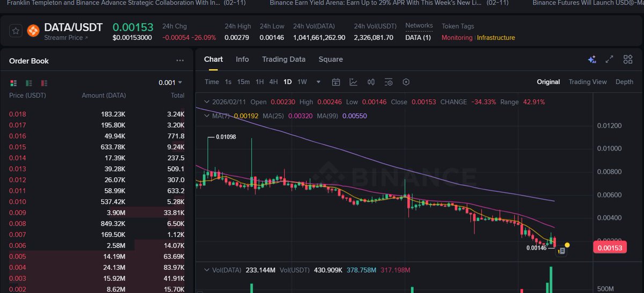Screen dimensions: 644x293
Task: Select the Time chart interval
Action: coord(212,82)
